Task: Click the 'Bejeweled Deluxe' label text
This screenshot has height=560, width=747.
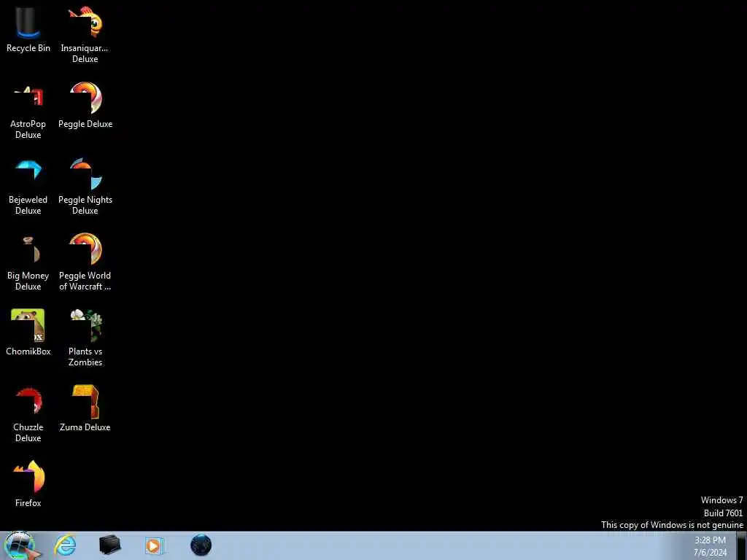Action: 28,205
